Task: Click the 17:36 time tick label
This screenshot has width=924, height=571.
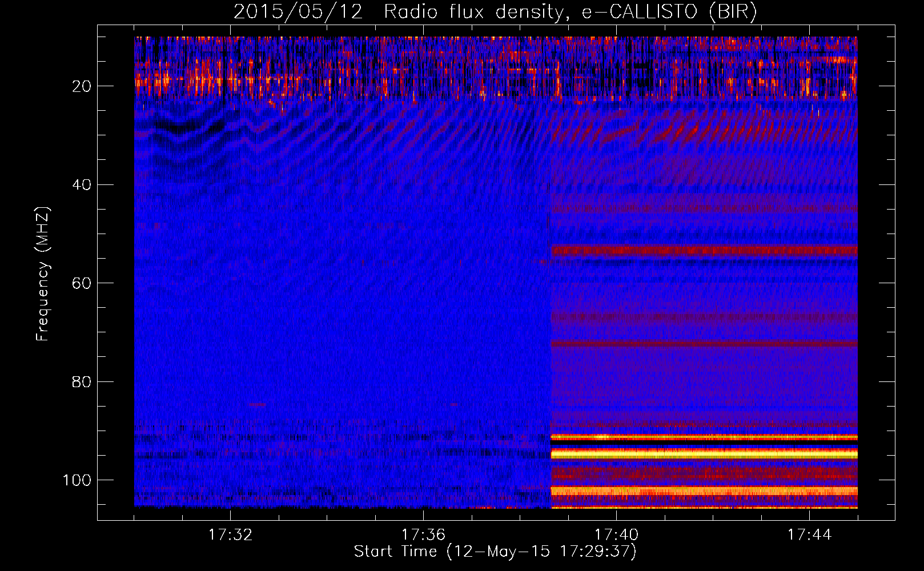Action: [x=423, y=535]
